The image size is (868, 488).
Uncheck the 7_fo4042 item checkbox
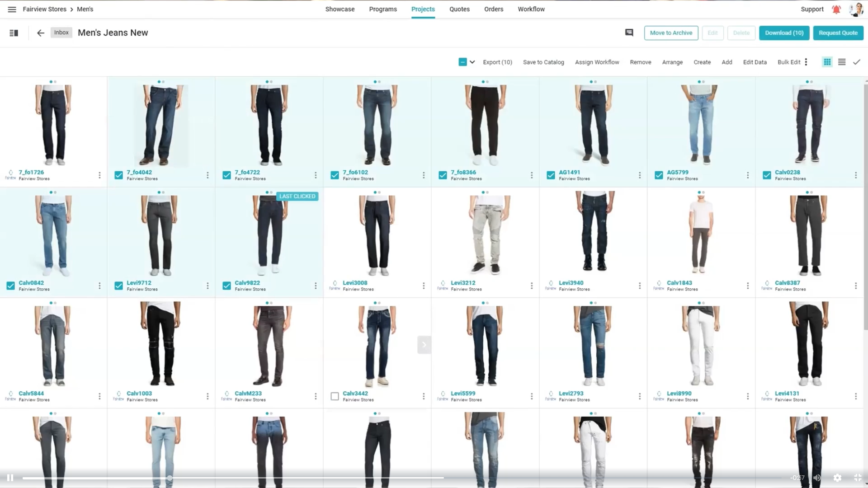[118, 175]
